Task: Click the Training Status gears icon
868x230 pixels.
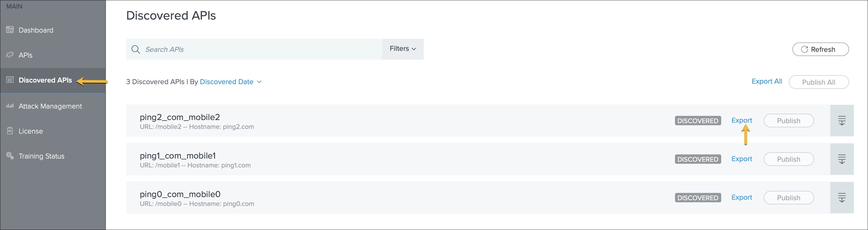Action: pyautogui.click(x=10, y=156)
